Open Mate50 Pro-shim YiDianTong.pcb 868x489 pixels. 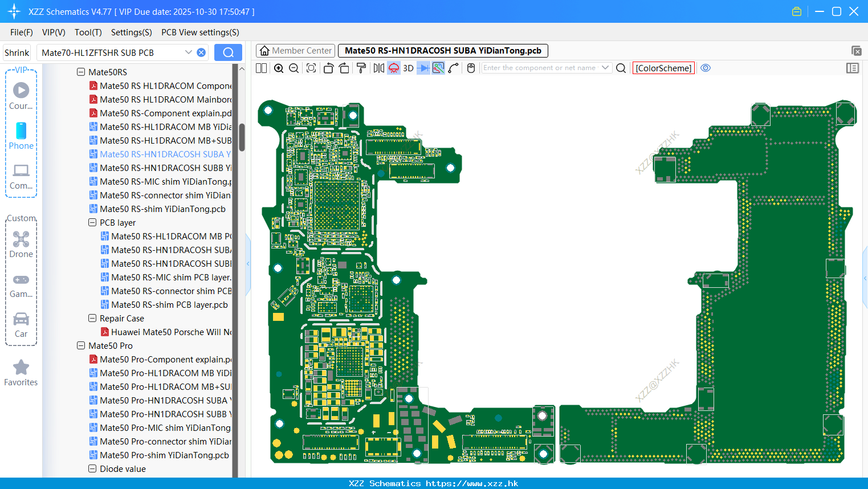pos(160,455)
